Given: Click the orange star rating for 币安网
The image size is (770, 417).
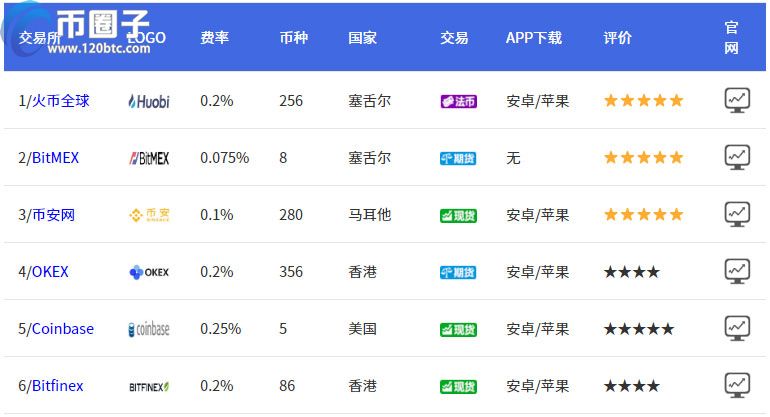Looking at the screenshot, I should coord(643,214).
